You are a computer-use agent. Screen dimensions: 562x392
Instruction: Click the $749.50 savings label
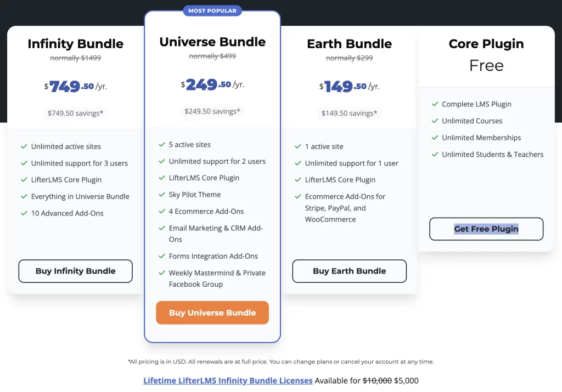pos(75,113)
